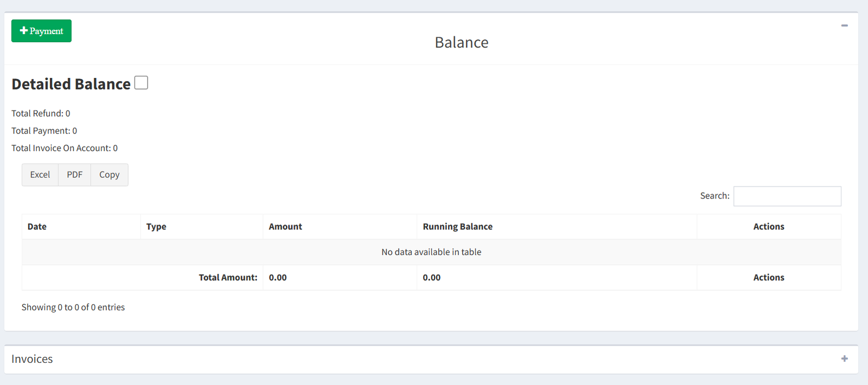Select the Actions column header at the top

pos(769,227)
